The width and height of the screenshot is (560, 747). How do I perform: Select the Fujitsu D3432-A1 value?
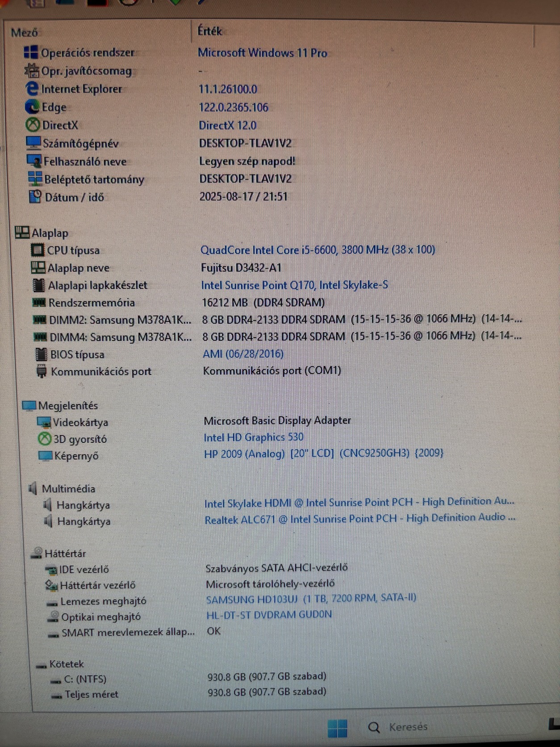coord(241,267)
